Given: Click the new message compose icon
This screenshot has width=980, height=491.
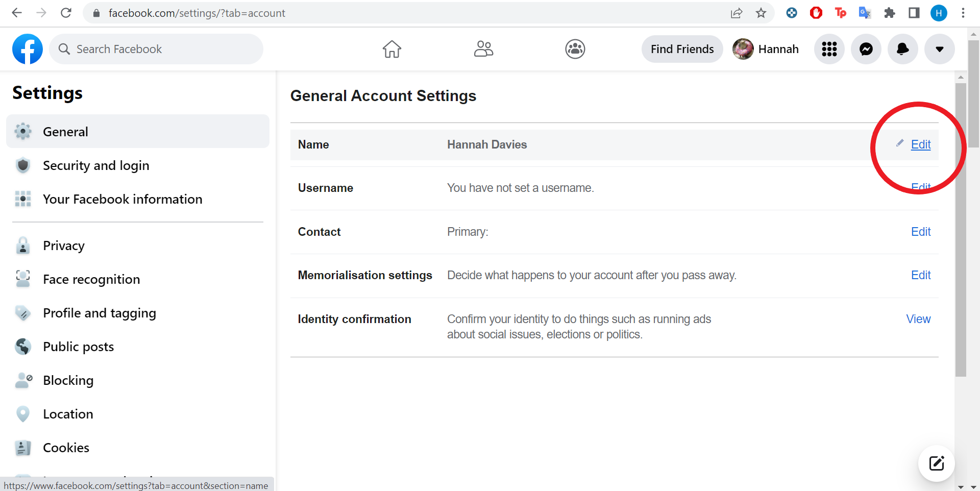Looking at the screenshot, I should 937,463.
